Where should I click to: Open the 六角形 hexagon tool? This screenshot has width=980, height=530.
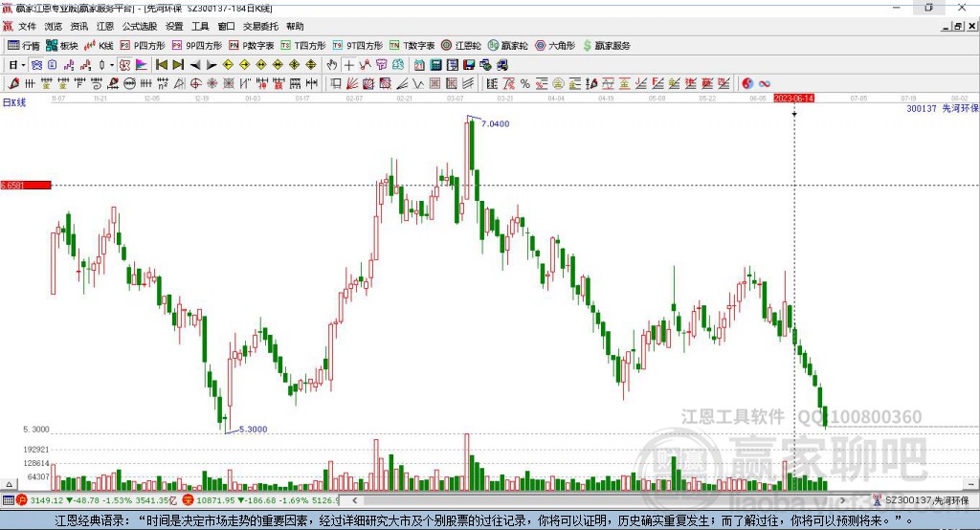click(x=554, y=46)
